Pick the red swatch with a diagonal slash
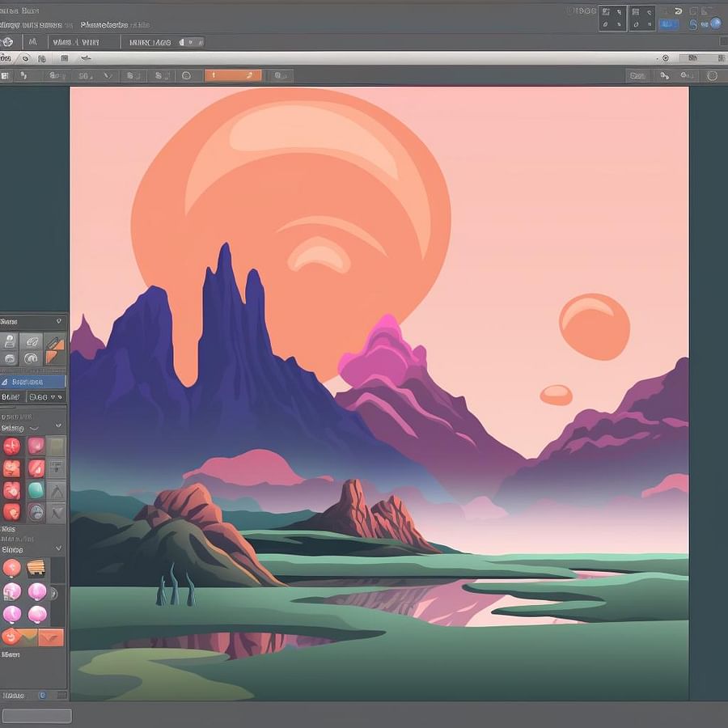Viewport: 728px width, 728px height. coord(36,468)
